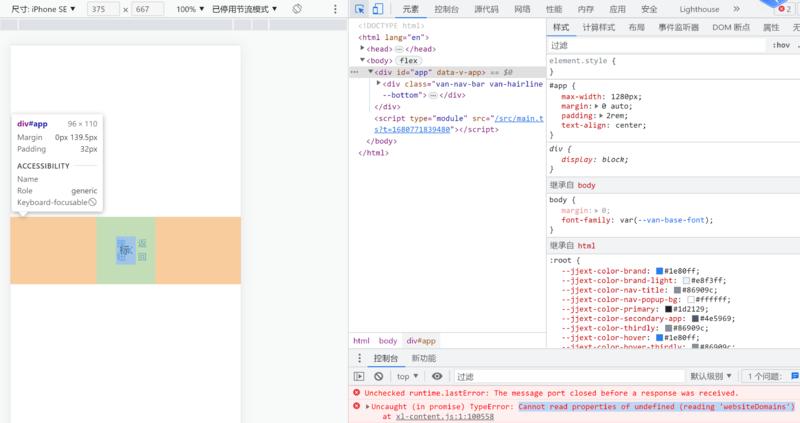
Task: Open device toolbar more options menu
Action: 335,9
